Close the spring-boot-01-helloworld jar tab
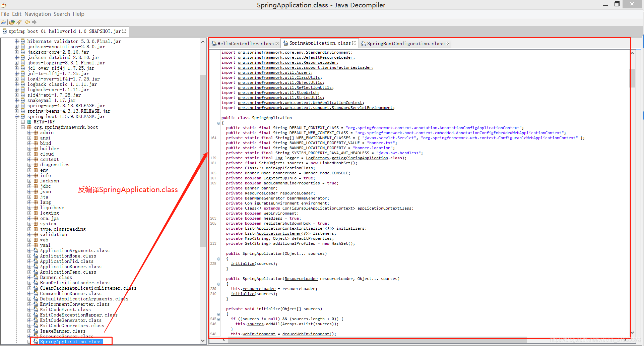The height and width of the screenshot is (346, 644). click(124, 31)
